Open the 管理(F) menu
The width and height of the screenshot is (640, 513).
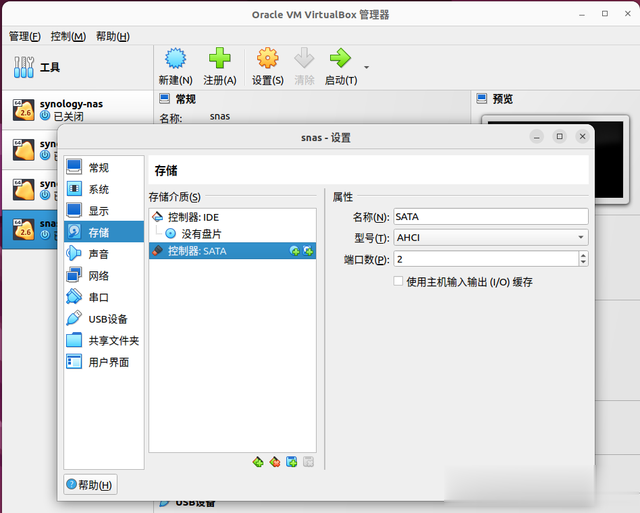tap(25, 36)
